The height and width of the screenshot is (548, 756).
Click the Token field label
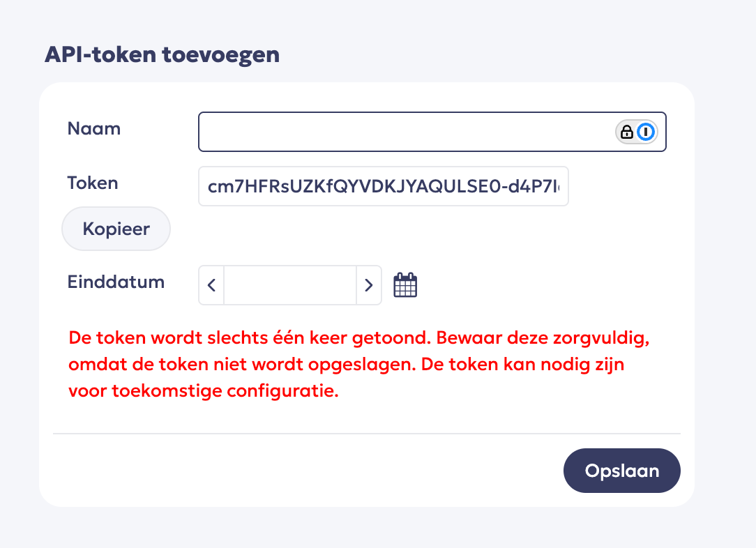click(93, 183)
